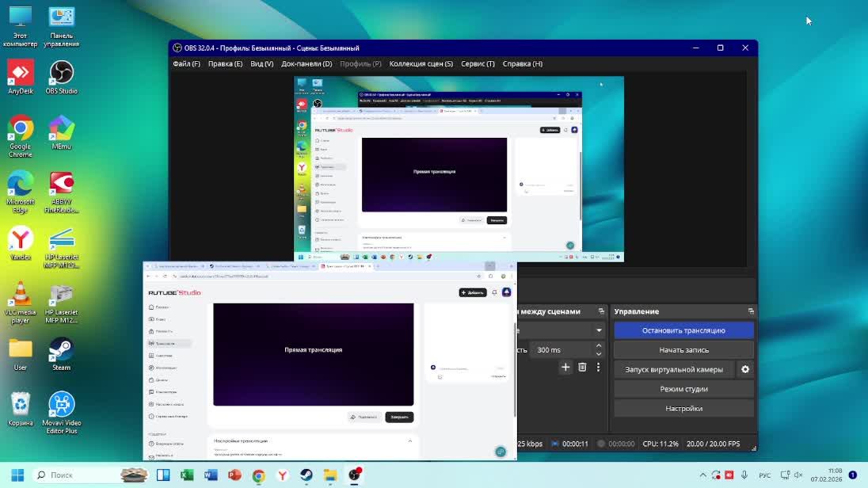Open the Файл (F) menu in OBS
This screenshot has height=488, width=868.
(187, 63)
